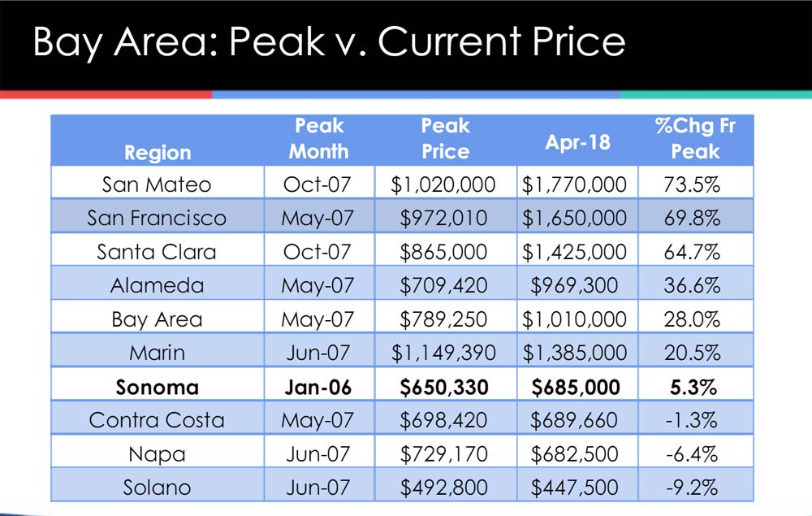Click the bold Sonoma region cell

point(157,388)
